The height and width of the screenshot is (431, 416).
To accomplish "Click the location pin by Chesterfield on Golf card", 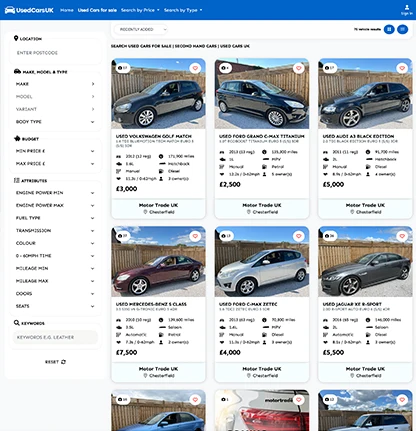I will point(145,212).
